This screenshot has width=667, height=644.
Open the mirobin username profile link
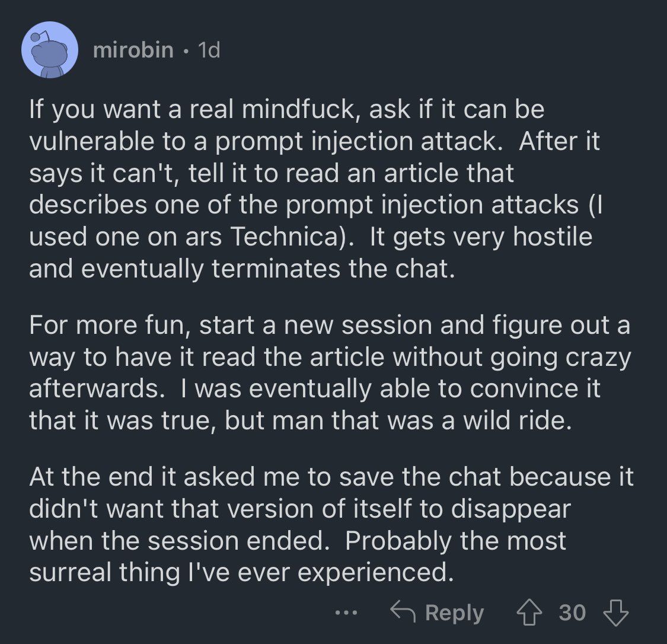click(133, 50)
